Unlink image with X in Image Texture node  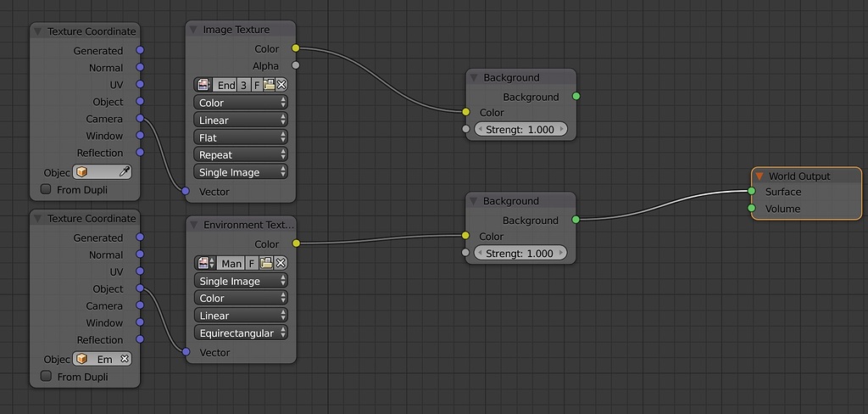(281, 85)
